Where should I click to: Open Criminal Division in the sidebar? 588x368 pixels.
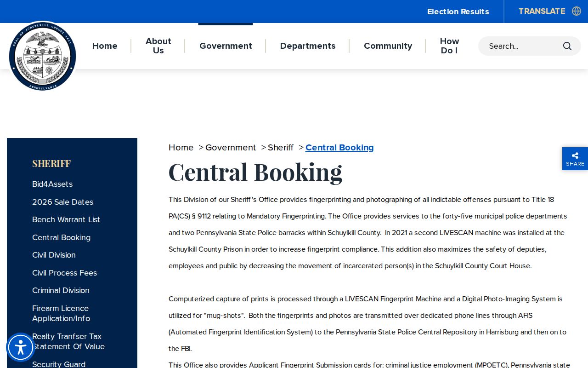tap(61, 290)
